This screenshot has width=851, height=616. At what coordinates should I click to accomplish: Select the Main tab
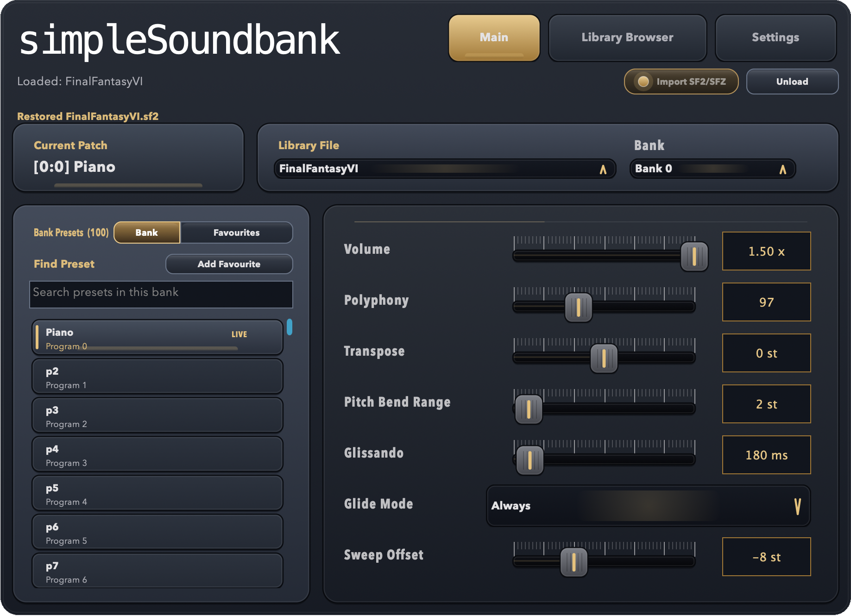[x=493, y=38]
